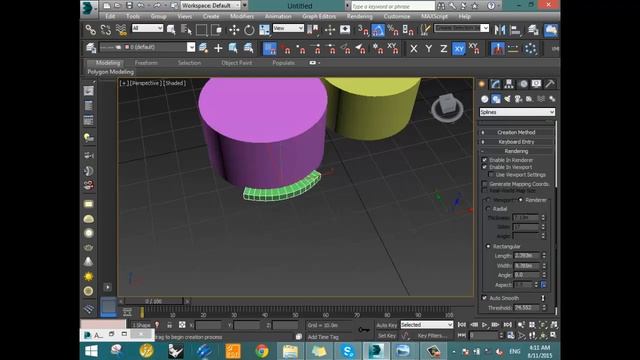Toggle Enable In Viewport checkbox
Image resolution: width=640 pixels, height=360 pixels.
(484, 167)
